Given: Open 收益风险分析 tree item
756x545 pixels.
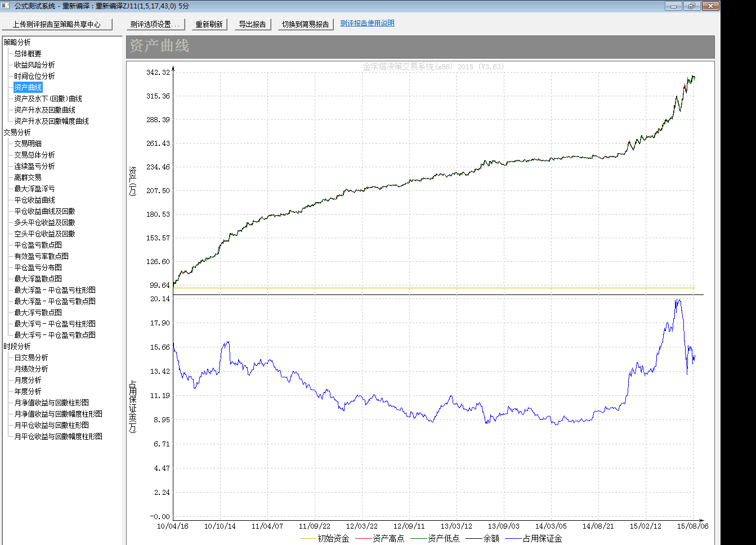Looking at the screenshot, I should [34, 65].
